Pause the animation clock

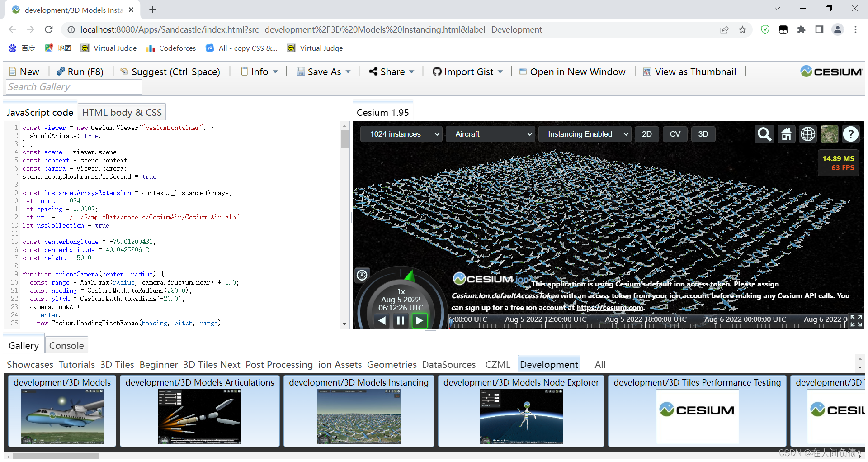pos(401,321)
